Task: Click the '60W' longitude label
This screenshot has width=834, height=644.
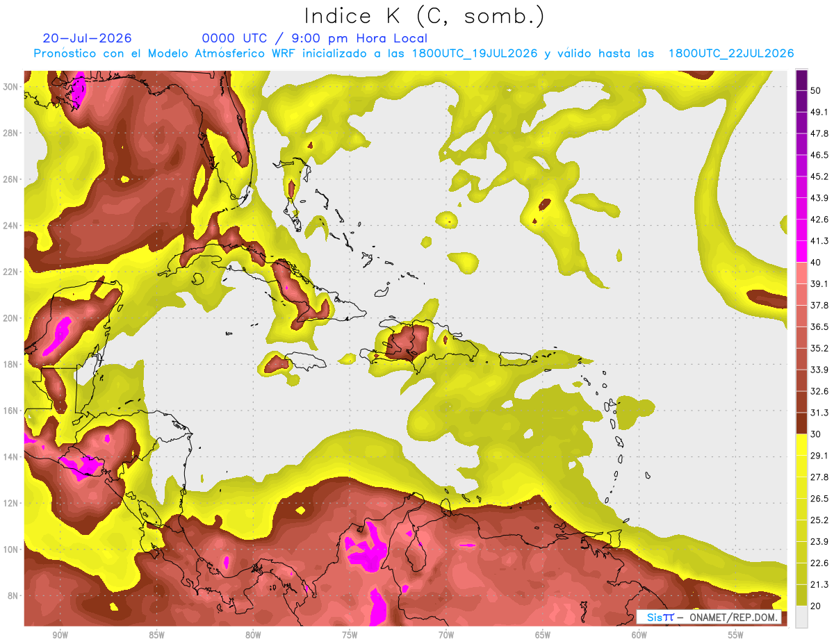Action: (639, 635)
